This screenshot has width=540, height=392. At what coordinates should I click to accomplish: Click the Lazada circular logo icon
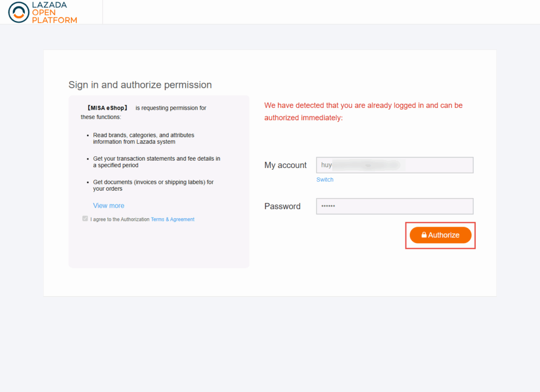[x=19, y=13]
